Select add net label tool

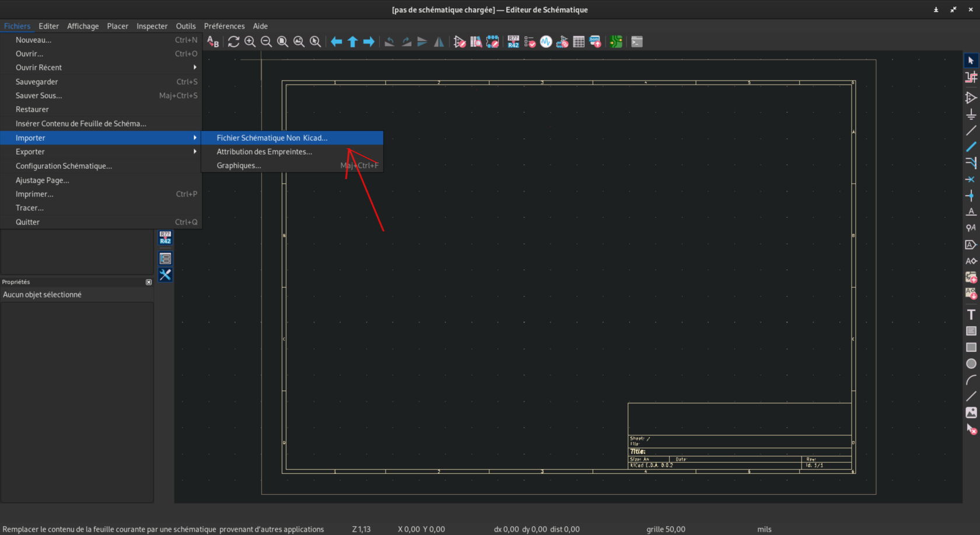(971, 212)
